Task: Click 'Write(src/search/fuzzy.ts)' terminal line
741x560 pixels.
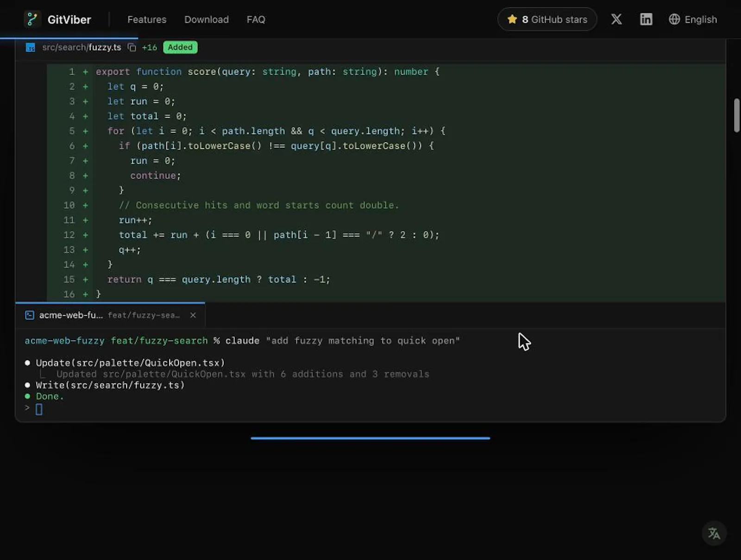Action: pos(110,385)
